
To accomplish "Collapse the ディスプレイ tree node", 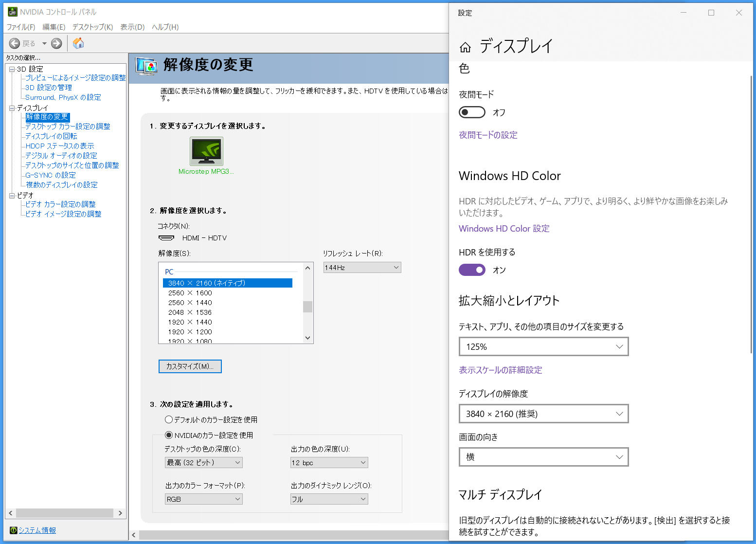I will [x=12, y=108].
